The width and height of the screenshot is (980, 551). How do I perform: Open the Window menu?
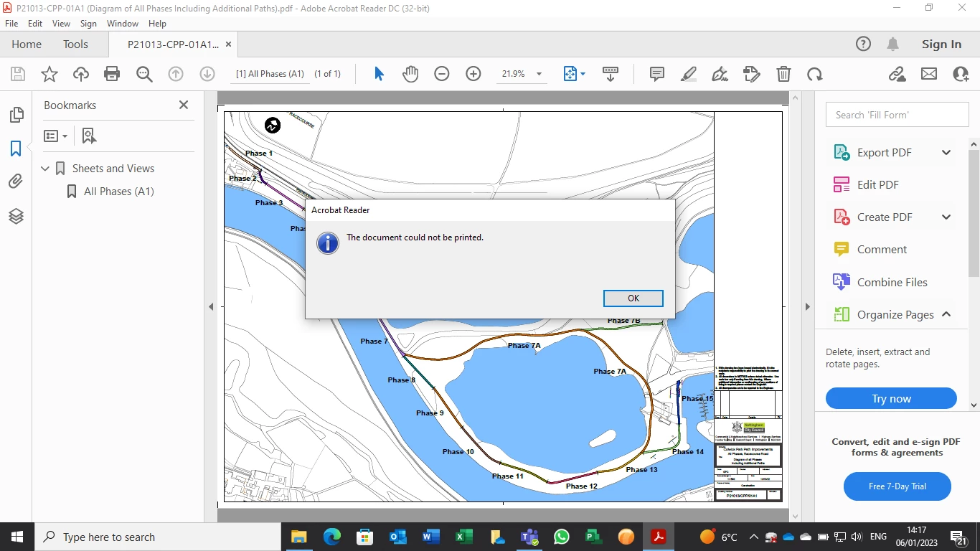coord(123,24)
